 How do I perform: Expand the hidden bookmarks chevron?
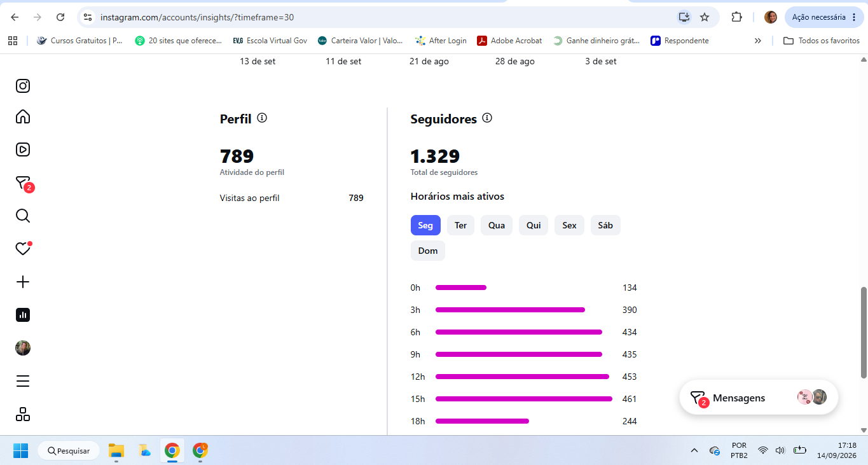coord(758,41)
